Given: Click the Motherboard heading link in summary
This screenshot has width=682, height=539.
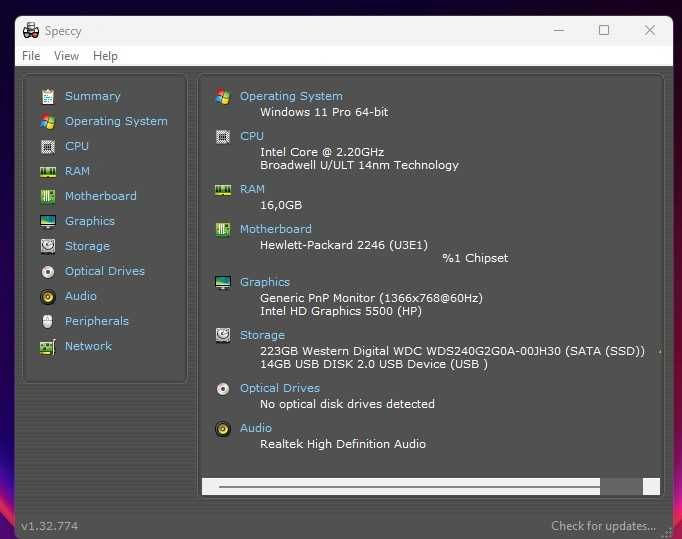Looking at the screenshot, I should pos(276,229).
